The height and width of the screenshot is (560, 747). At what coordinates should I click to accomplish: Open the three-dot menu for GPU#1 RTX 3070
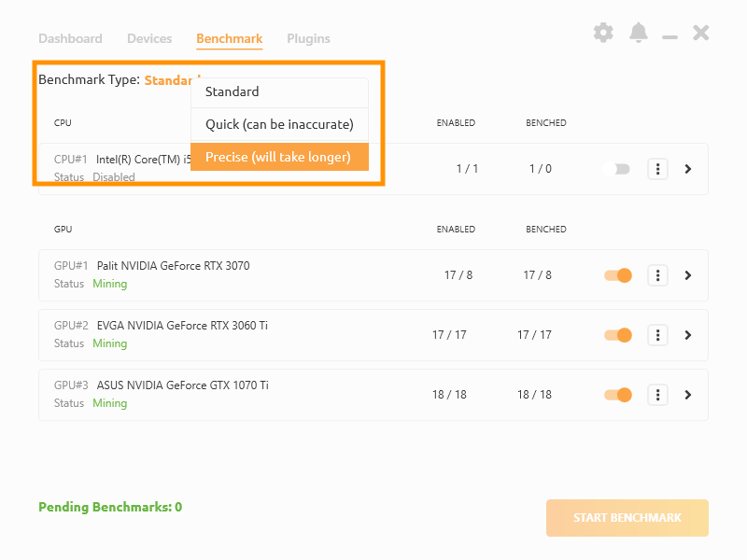point(657,275)
